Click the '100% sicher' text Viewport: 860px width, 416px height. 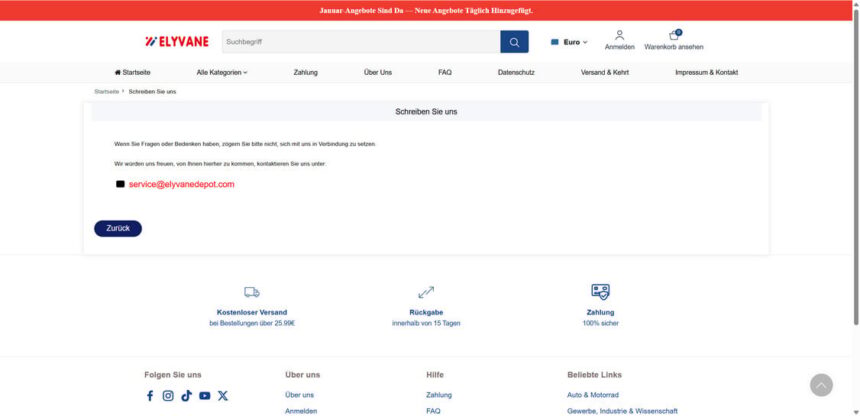point(601,323)
